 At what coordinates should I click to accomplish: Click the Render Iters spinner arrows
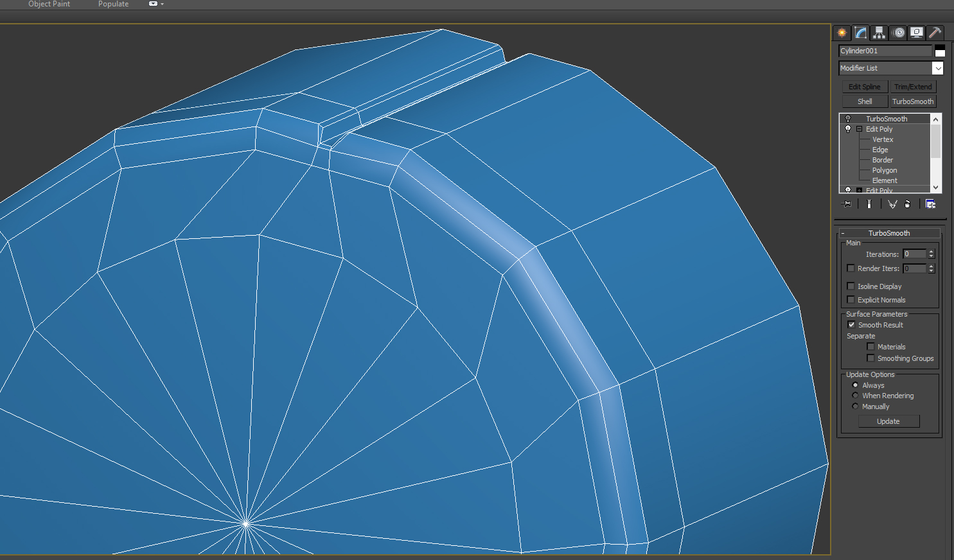(x=931, y=268)
